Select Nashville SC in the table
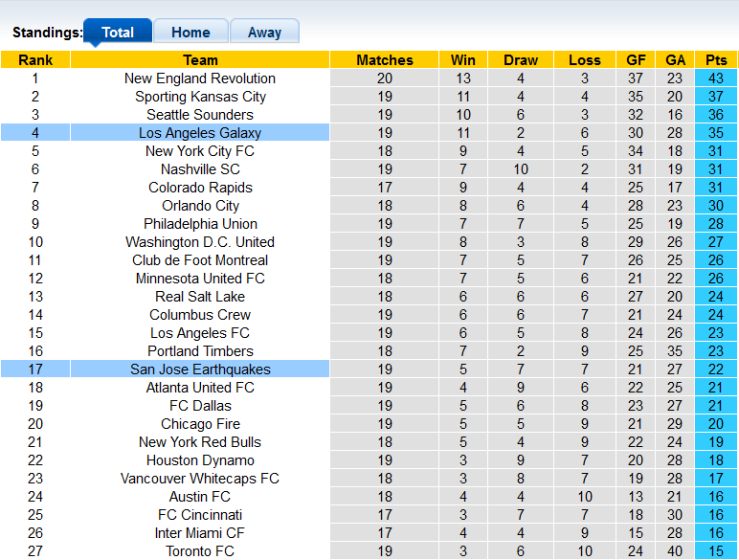Screen dimensions: 739x560 (200, 169)
